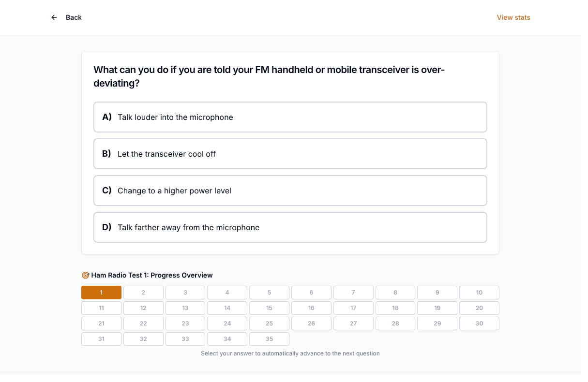Open question 31 from progress grid
Viewport: 588px width, 382px height.
pyautogui.click(x=101, y=339)
